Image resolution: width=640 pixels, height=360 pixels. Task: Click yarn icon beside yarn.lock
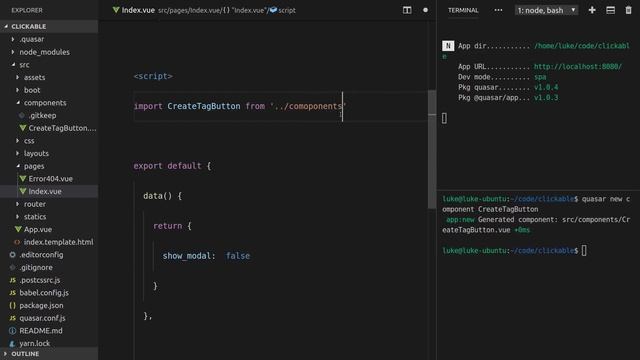click(13, 343)
